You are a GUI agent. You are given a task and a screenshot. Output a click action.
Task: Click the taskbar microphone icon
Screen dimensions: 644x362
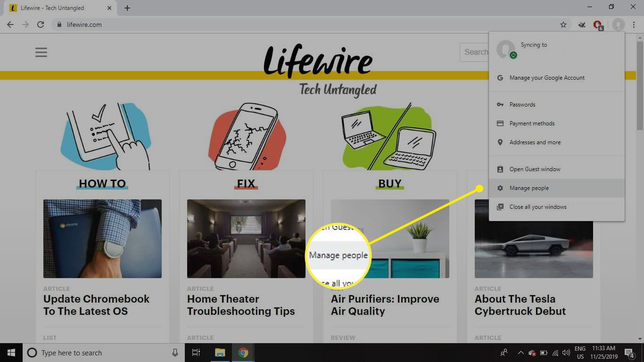175,353
